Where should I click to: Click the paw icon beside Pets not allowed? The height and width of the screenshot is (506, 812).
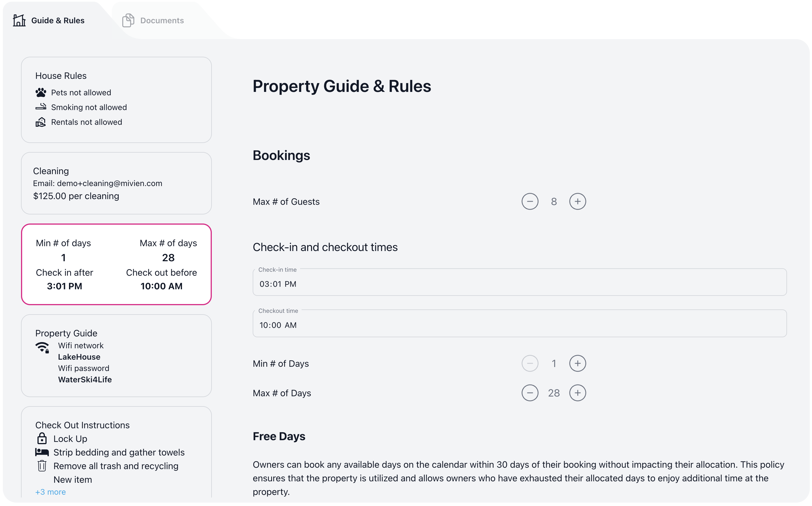tap(41, 93)
